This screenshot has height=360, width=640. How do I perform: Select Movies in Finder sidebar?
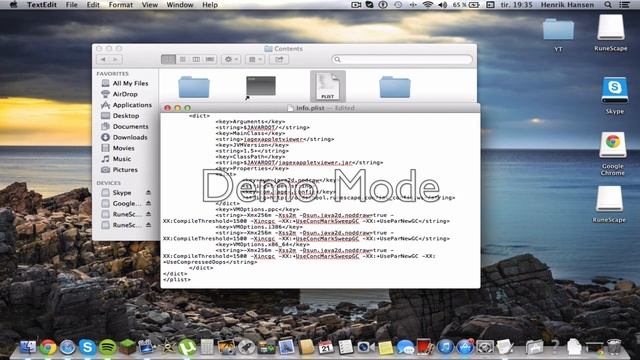(125, 148)
